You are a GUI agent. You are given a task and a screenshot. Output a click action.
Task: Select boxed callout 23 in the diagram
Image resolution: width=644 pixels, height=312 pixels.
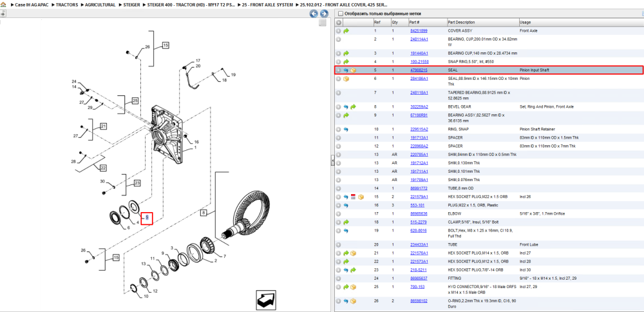tap(137, 183)
